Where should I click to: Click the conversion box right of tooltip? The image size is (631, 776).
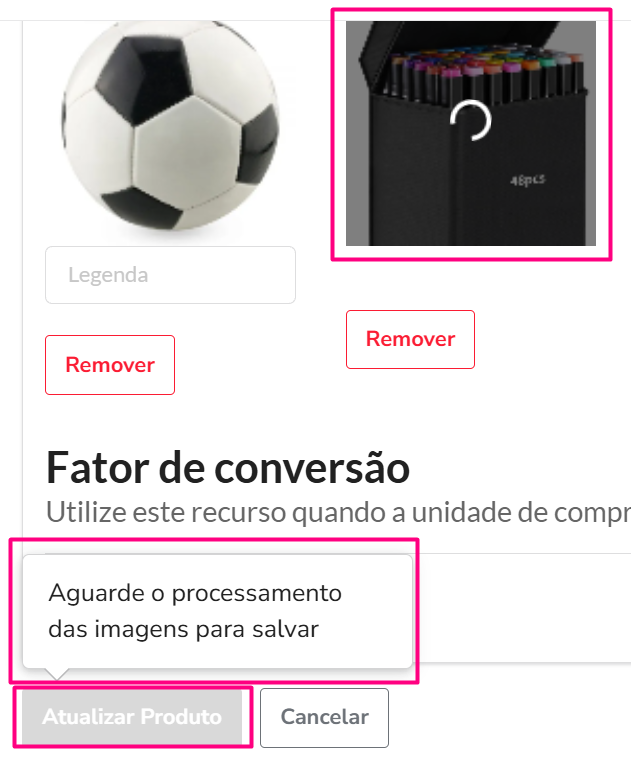pos(522,608)
